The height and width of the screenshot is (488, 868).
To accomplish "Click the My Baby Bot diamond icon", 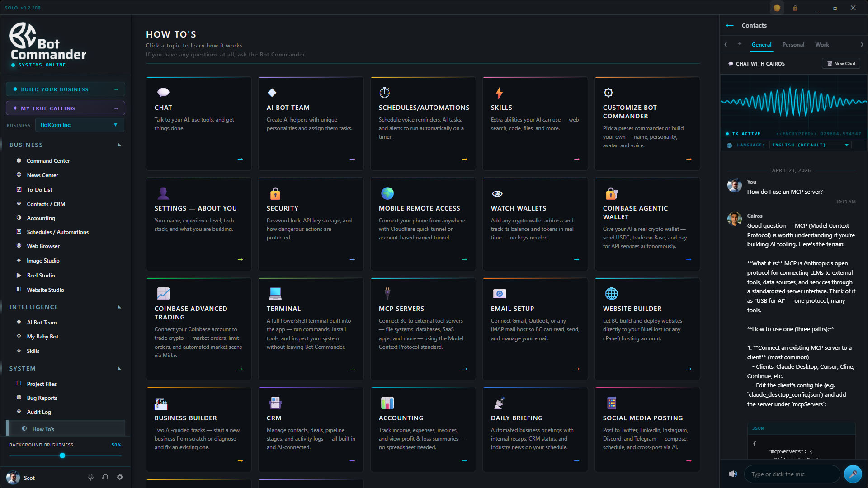I will pyautogui.click(x=19, y=336).
